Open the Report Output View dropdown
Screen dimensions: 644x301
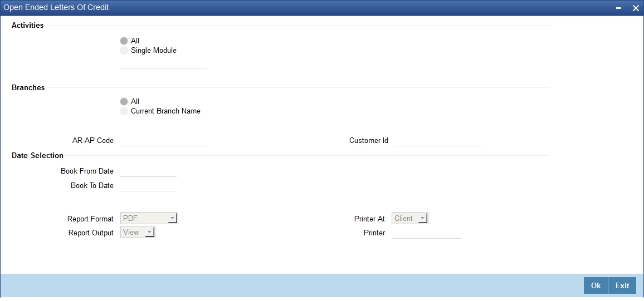(138, 233)
